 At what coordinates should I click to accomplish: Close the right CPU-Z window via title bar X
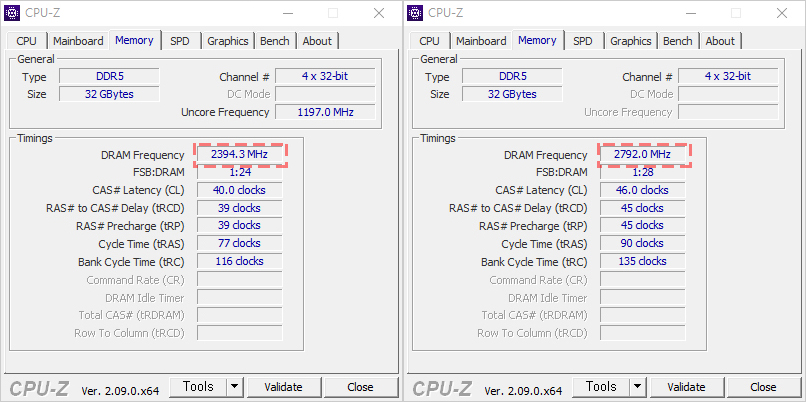point(782,13)
